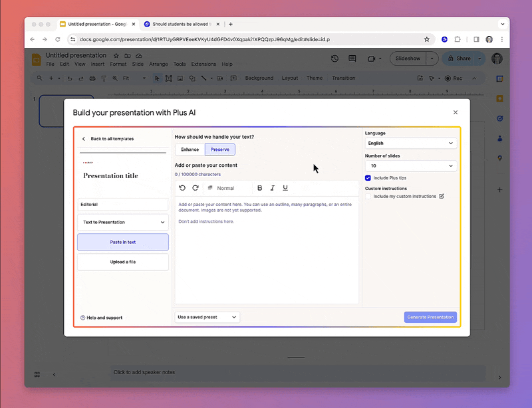The image size is (532, 408).
Task: Click the Shape tool icon
Action: click(x=192, y=78)
